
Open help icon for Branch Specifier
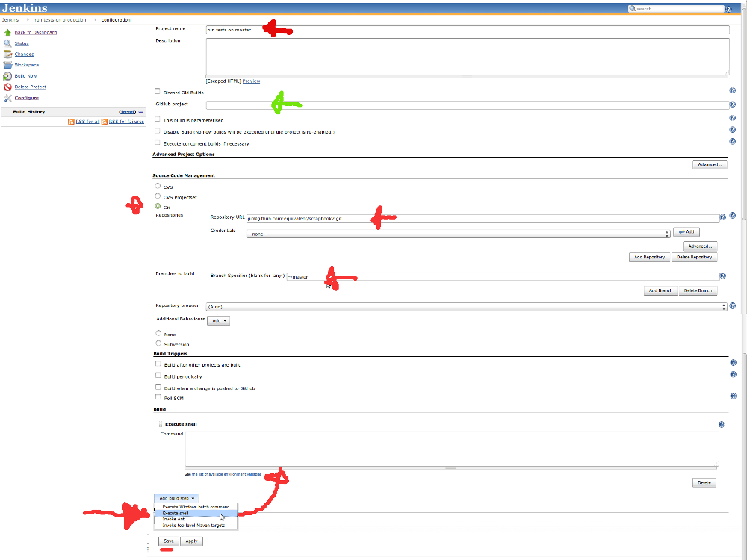pyautogui.click(x=722, y=276)
